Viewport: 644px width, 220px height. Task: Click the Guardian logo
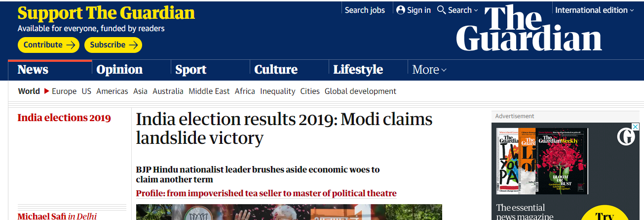529,28
